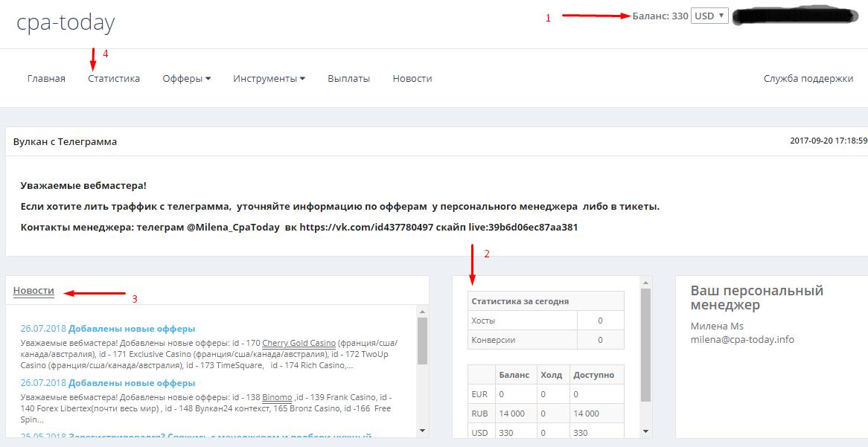Open the Статистика page
This screenshot has width=868, height=447.
113,77
